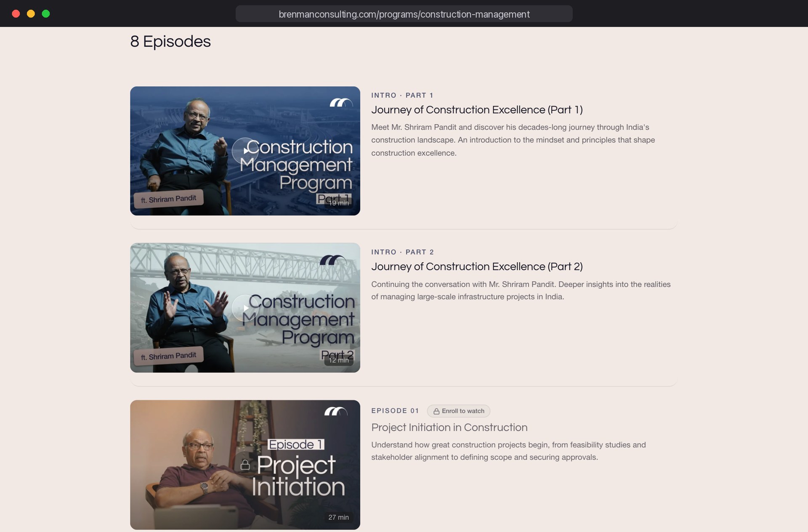The width and height of the screenshot is (808, 532).
Task: Open Journey of Construction Excellence (Part 2) title
Action: pyautogui.click(x=477, y=267)
